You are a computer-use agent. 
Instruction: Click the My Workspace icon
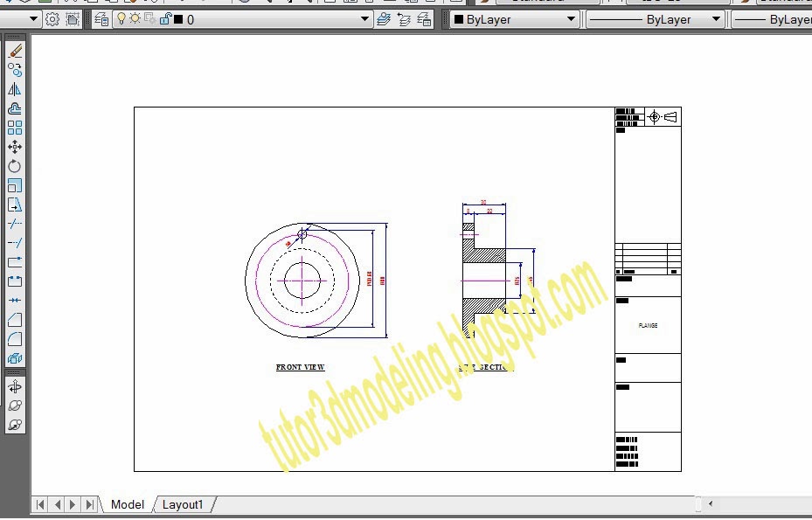(x=73, y=20)
